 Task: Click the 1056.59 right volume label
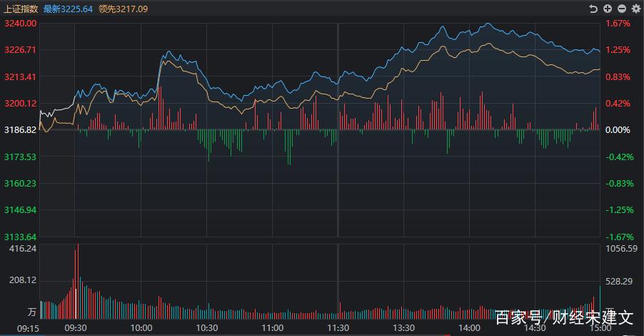point(620,248)
